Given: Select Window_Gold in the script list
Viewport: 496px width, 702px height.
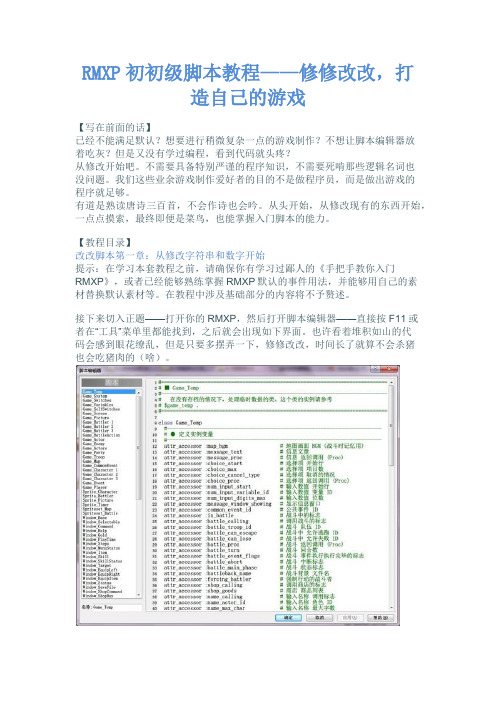Looking at the screenshot, I should click(109, 535).
